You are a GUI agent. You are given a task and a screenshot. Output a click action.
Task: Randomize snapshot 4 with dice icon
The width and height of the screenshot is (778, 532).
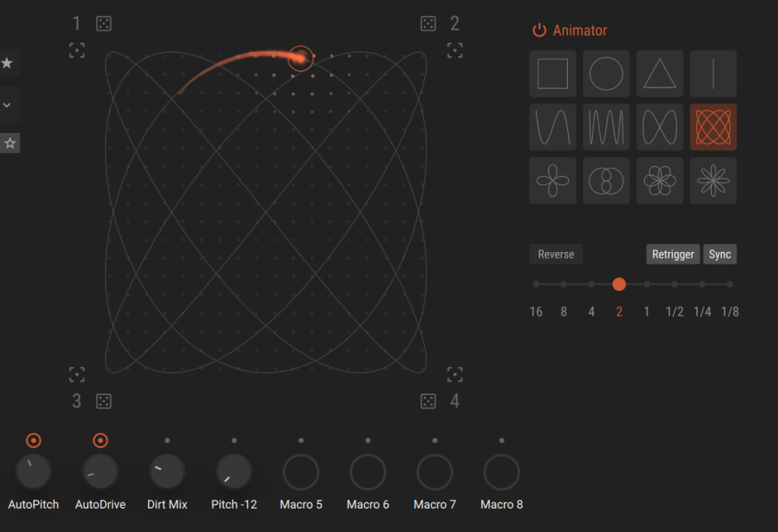pos(428,401)
